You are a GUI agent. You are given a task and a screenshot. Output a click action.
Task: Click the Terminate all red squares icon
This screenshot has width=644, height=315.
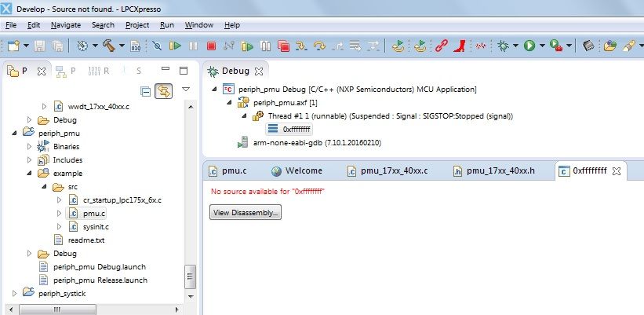(x=283, y=46)
